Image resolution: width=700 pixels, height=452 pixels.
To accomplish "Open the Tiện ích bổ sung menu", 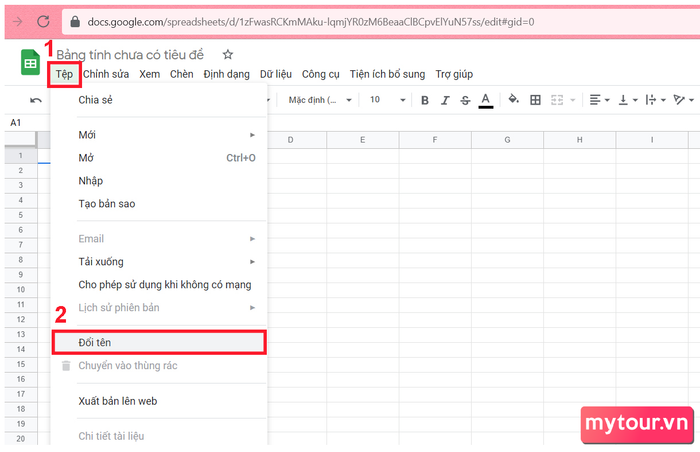I will tap(387, 74).
